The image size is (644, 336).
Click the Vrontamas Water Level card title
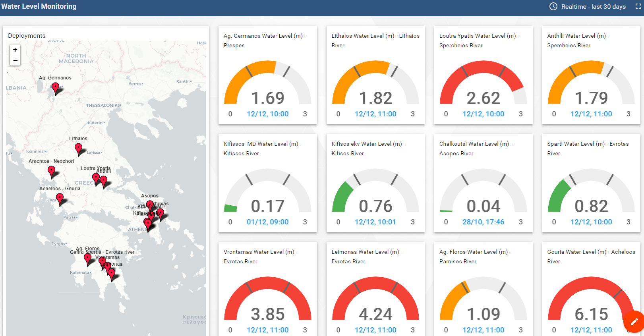coord(261,257)
